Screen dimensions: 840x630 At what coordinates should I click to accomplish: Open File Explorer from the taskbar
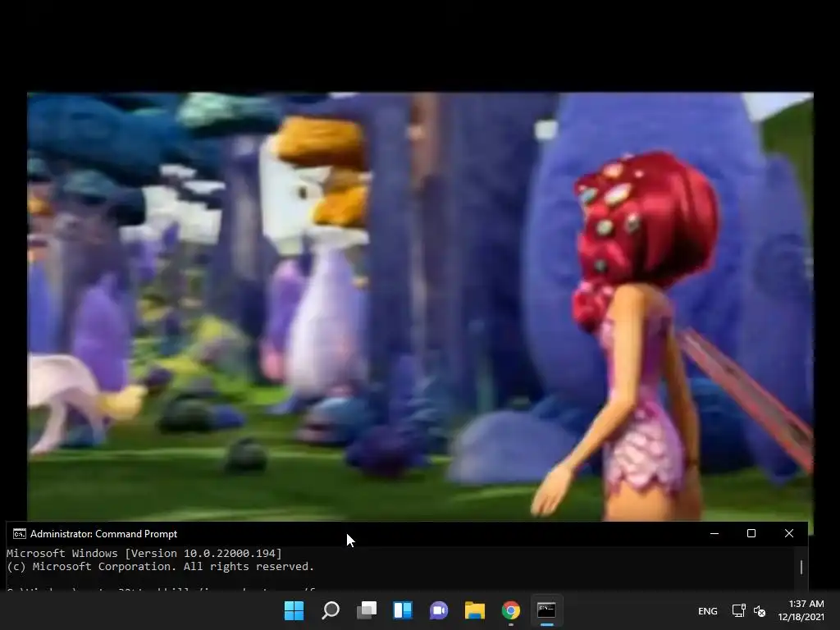pyautogui.click(x=475, y=610)
